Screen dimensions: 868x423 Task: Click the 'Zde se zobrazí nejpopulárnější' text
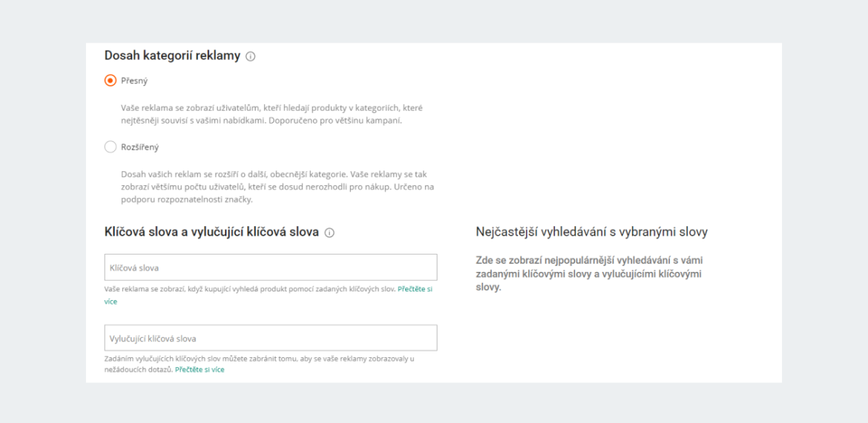tap(589, 273)
